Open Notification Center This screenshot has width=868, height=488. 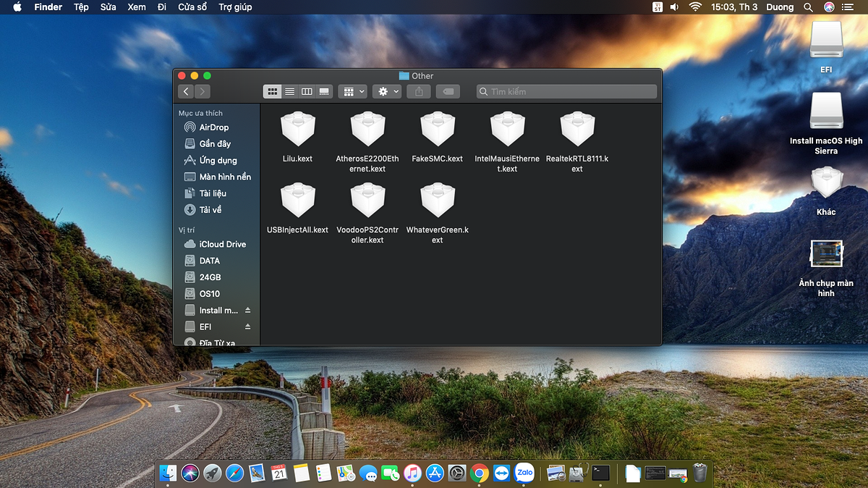coord(848,7)
